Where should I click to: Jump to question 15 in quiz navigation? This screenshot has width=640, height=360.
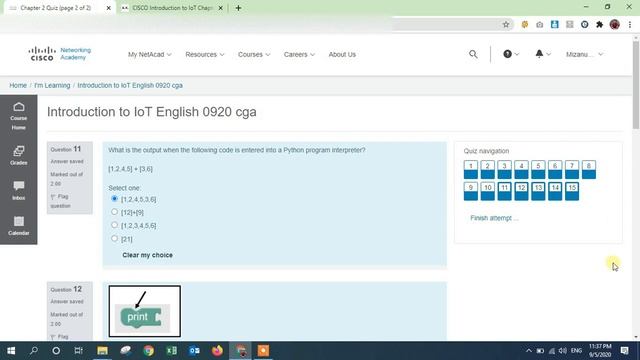pos(572,191)
